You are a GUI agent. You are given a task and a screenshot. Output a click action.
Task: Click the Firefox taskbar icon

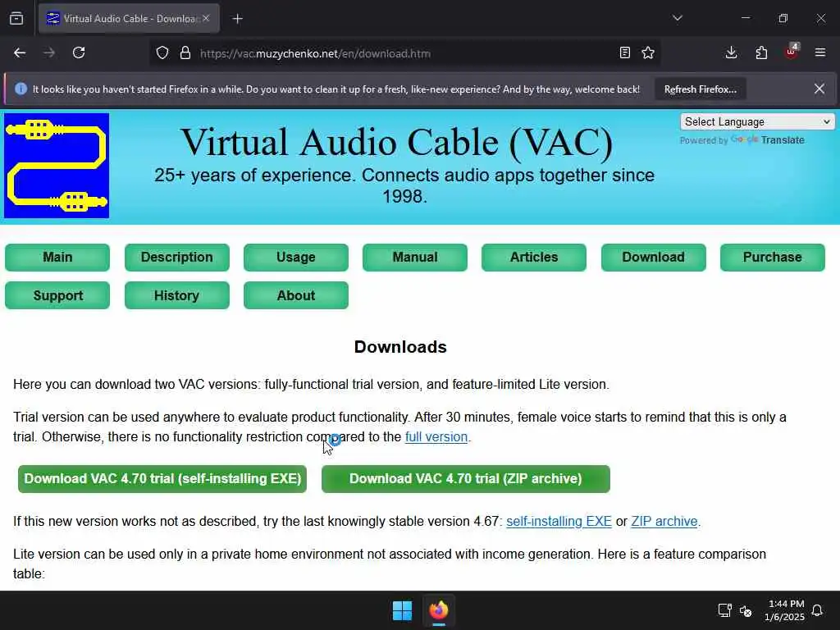(x=438, y=610)
